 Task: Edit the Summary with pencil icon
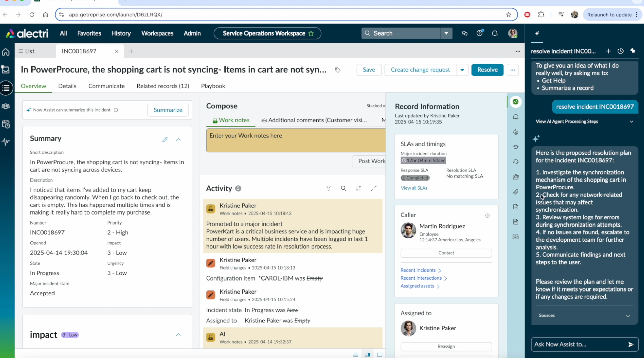coord(165,139)
